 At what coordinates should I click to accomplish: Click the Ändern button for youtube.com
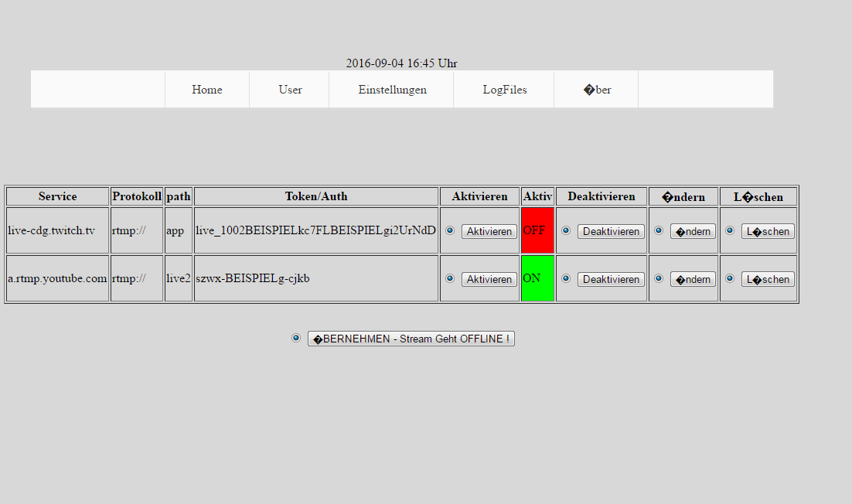tap(693, 279)
